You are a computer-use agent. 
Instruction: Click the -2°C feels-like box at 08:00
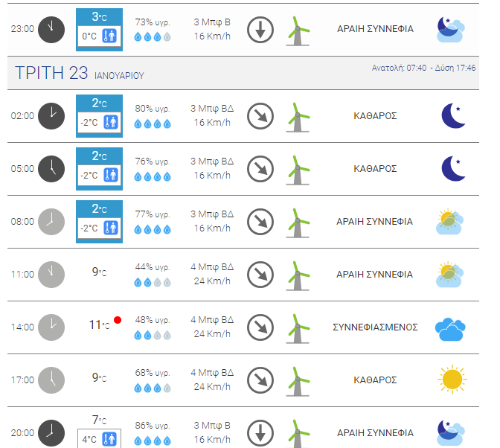[99, 228]
